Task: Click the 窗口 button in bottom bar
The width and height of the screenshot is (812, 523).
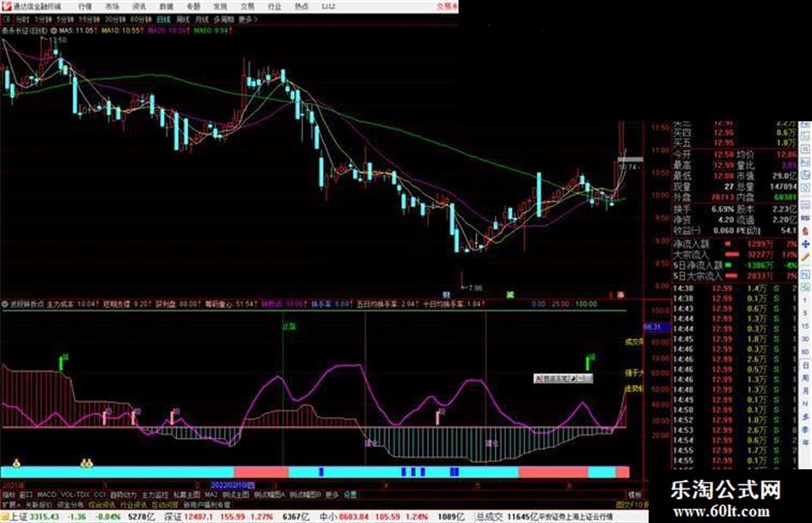Action: click(x=26, y=495)
